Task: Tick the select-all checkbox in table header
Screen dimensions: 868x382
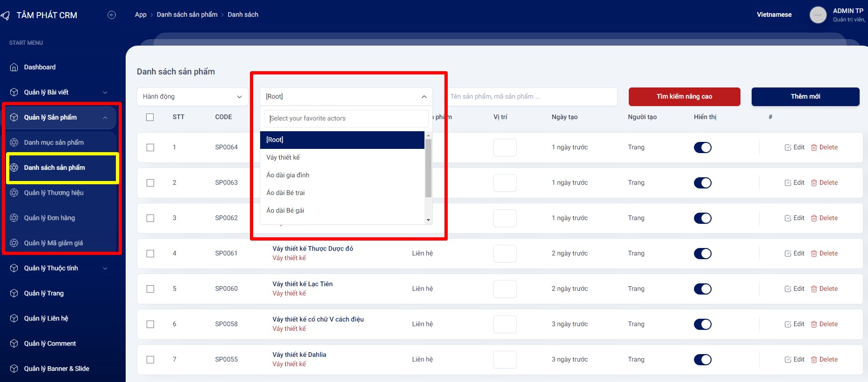Action: (150, 117)
